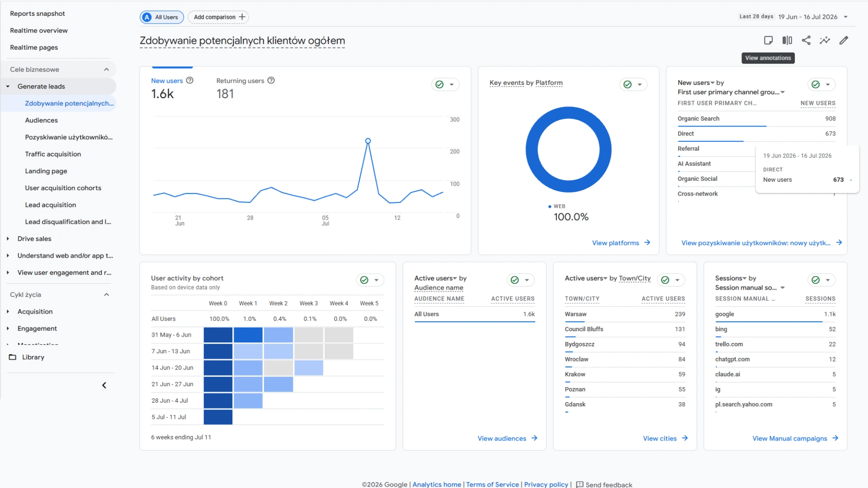Open Reports snapshot
Viewport: 868px width, 488px height.
tap(38, 14)
